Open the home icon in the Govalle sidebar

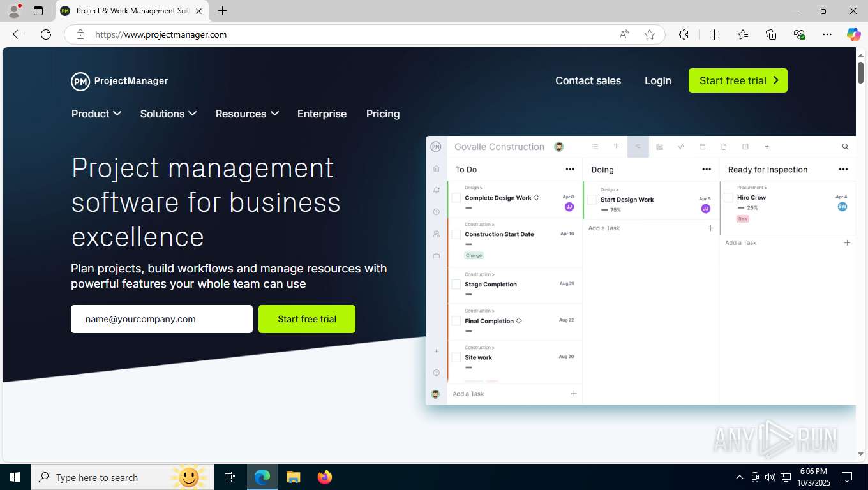[437, 168]
